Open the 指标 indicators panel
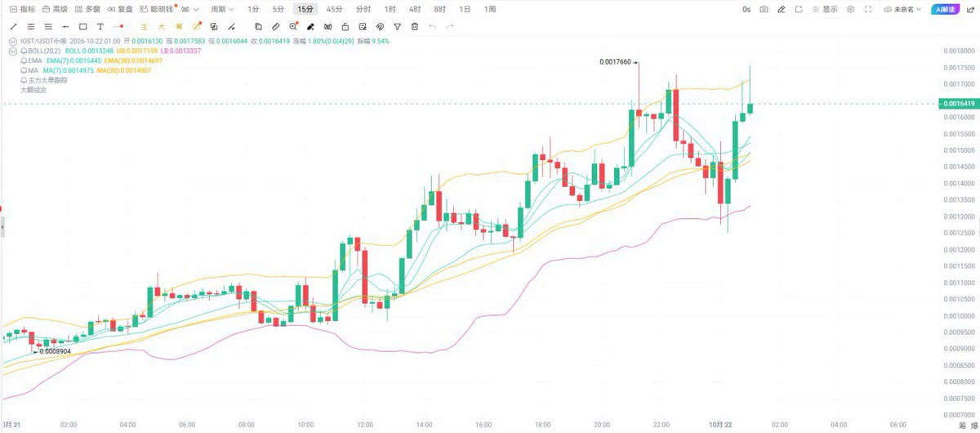The height and width of the screenshot is (433, 980). click(22, 9)
